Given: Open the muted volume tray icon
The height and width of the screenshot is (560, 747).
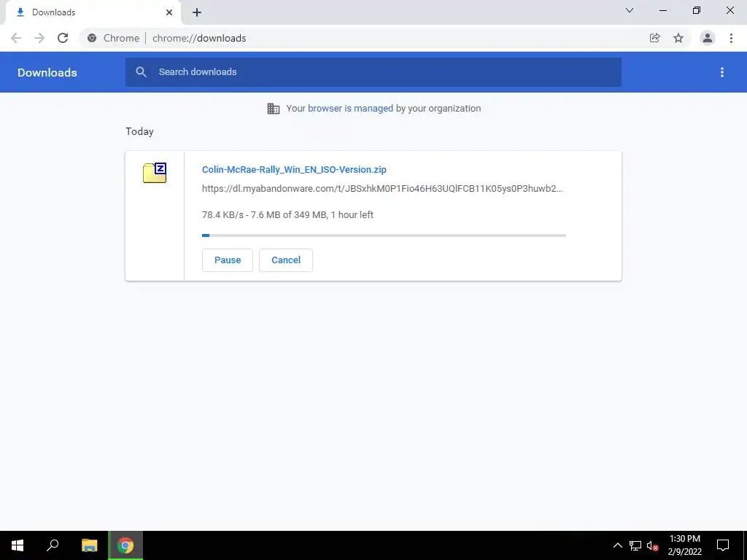Looking at the screenshot, I should tap(653, 545).
